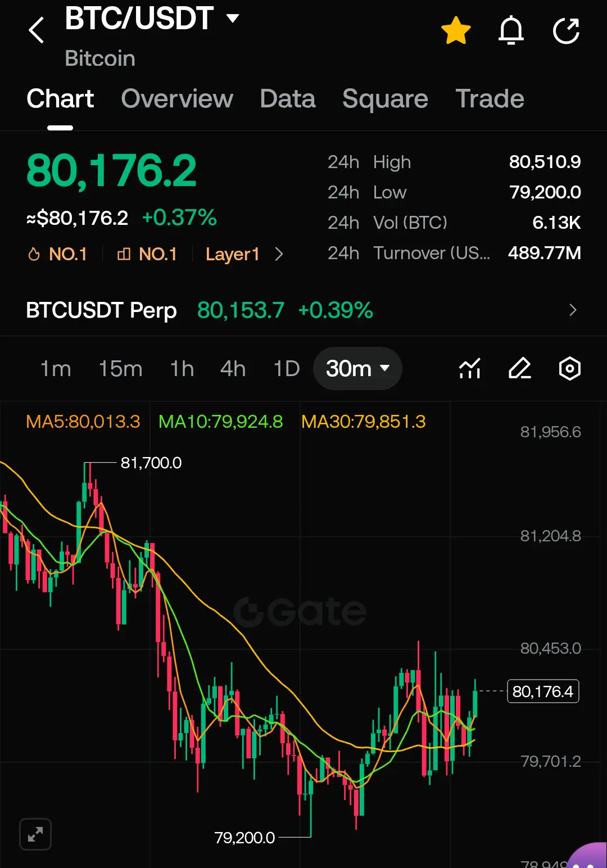Expand tags with the chevron after Layer1

(x=279, y=254)
